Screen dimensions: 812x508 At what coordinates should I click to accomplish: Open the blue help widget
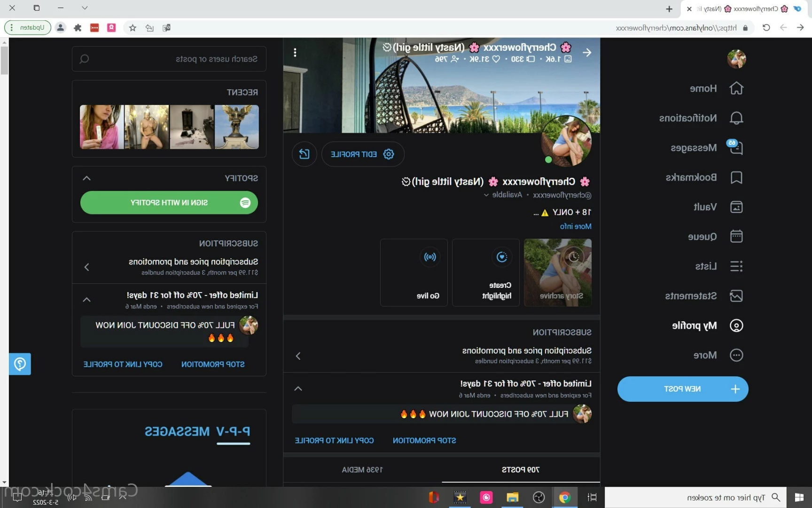[20, 364]
